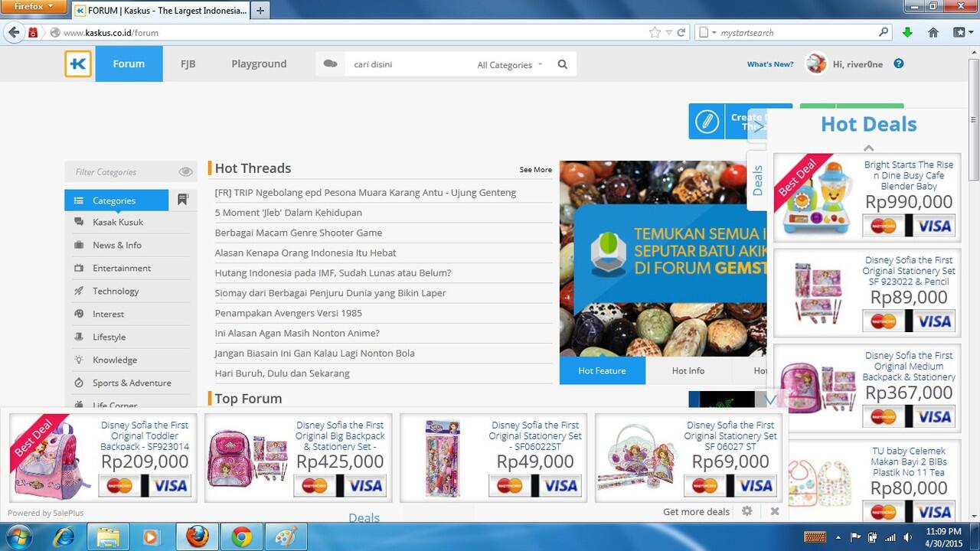The height and width of the screenshot is (551, 980).
Task: Open thread Berbagai Macam Genre Shooter Game
Action: (299, 233)
